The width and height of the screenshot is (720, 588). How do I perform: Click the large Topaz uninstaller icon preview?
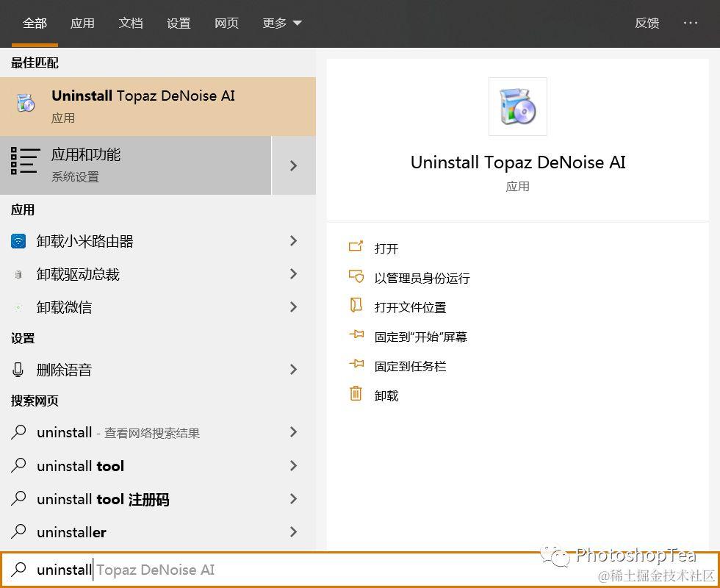click(517, 107)
